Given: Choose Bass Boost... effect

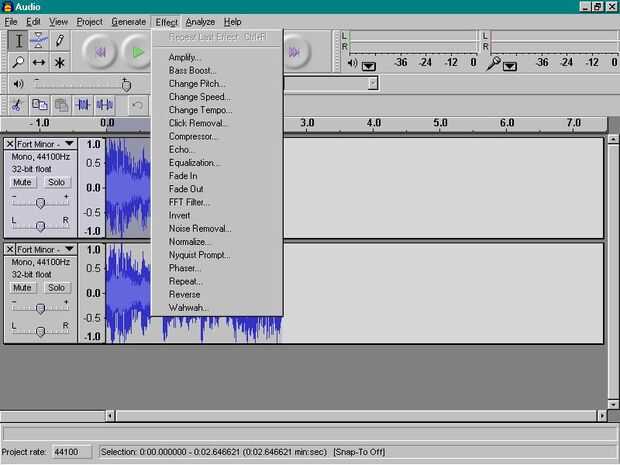Looking at the screenshot, I should click(217, 71).
